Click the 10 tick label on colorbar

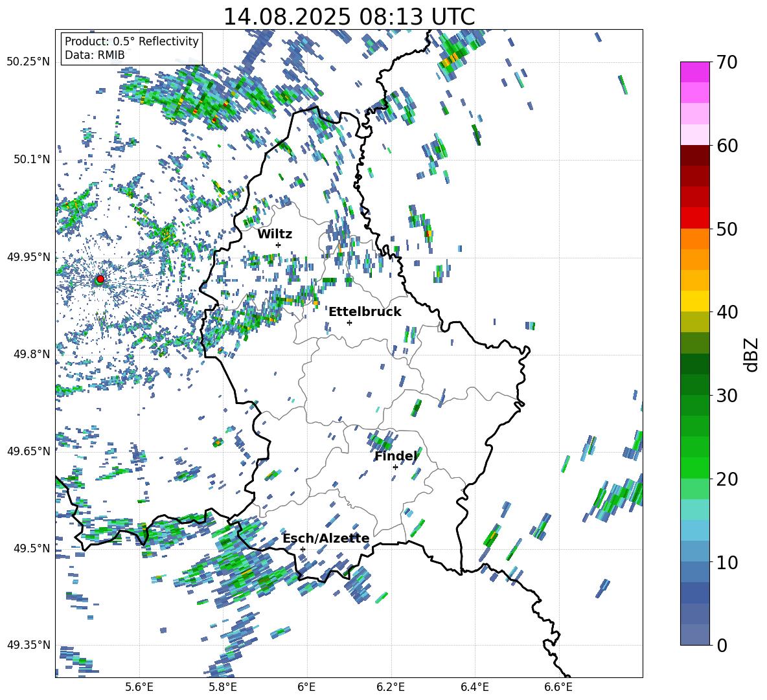coord(726,562)
